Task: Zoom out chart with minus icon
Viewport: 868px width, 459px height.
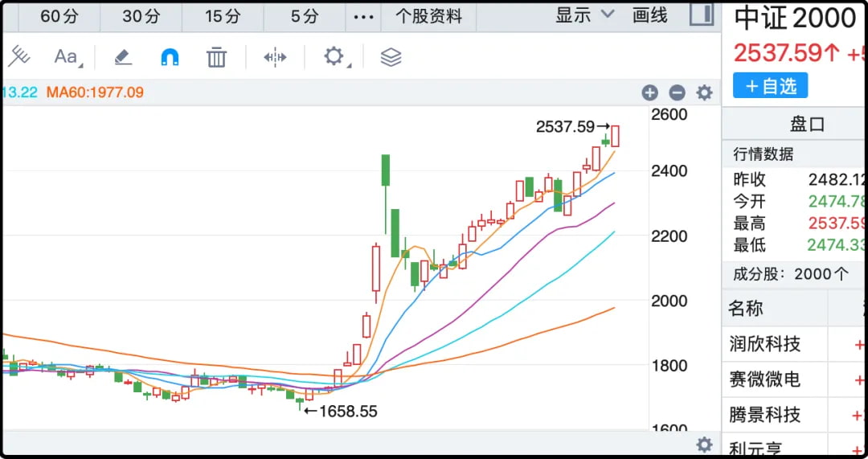Action: pos(678,92)
